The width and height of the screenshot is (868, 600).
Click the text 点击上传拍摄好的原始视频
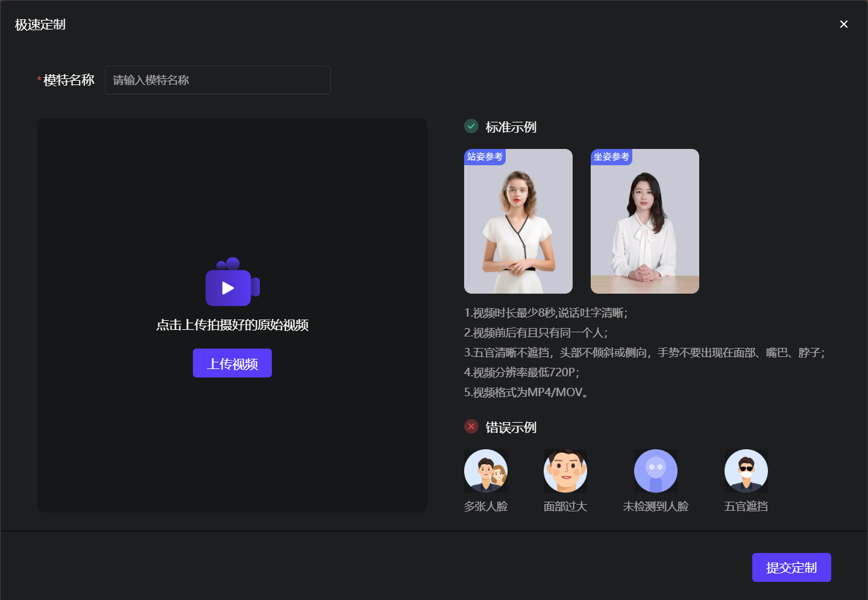point(232,325)
